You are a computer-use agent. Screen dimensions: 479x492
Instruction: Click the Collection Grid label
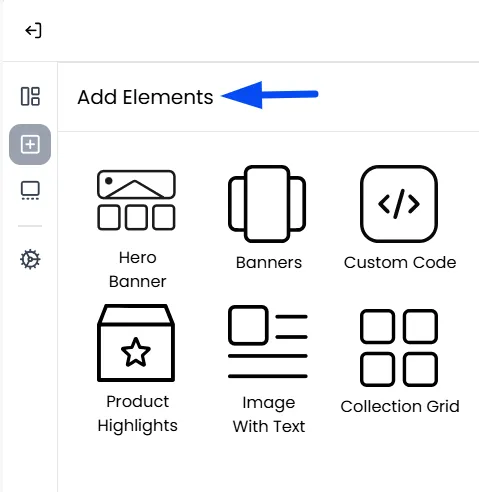[x=400, y=406]
